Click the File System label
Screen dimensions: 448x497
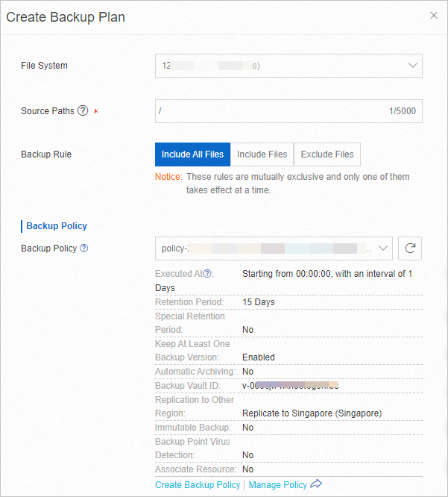[x=44, y=66]
